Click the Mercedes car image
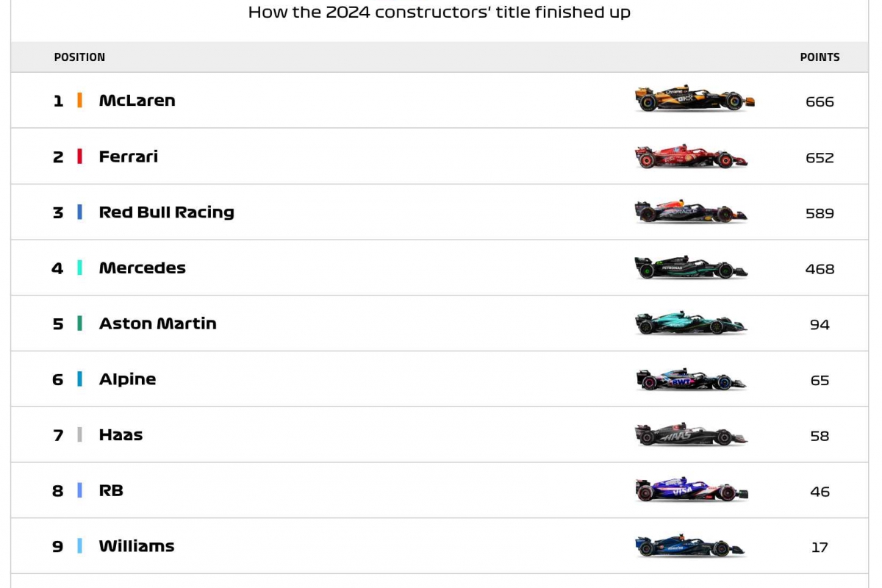The image size is (882, 588). click(691, 268)
